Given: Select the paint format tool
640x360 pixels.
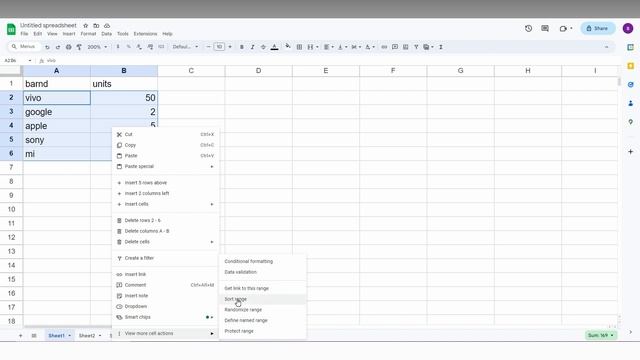Looking at the screenshot, I should (79, 47).
